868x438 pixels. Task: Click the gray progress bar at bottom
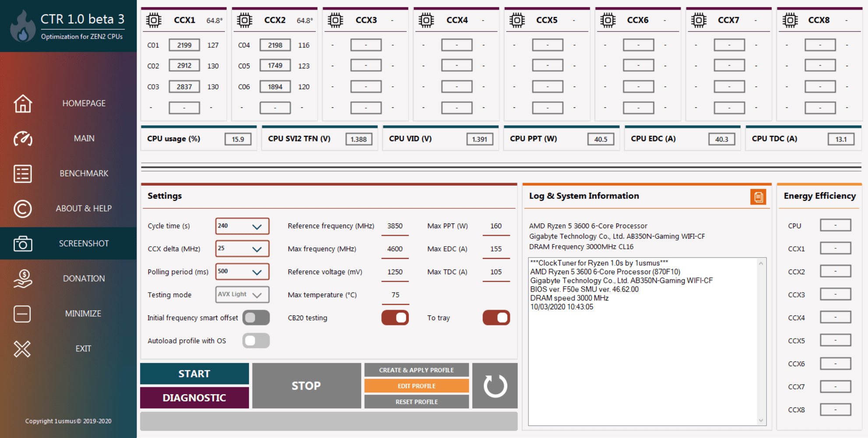click(329, 421)
